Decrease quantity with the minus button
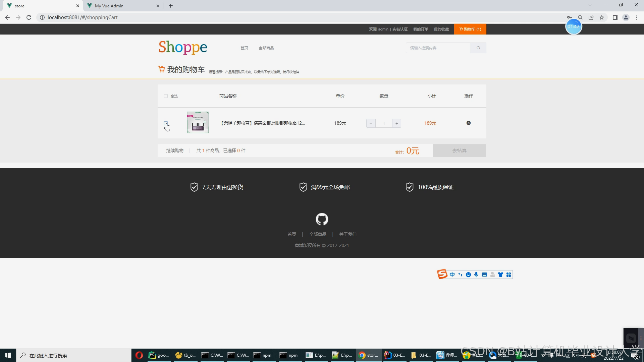644x362 pixels. tap(371, 123)
